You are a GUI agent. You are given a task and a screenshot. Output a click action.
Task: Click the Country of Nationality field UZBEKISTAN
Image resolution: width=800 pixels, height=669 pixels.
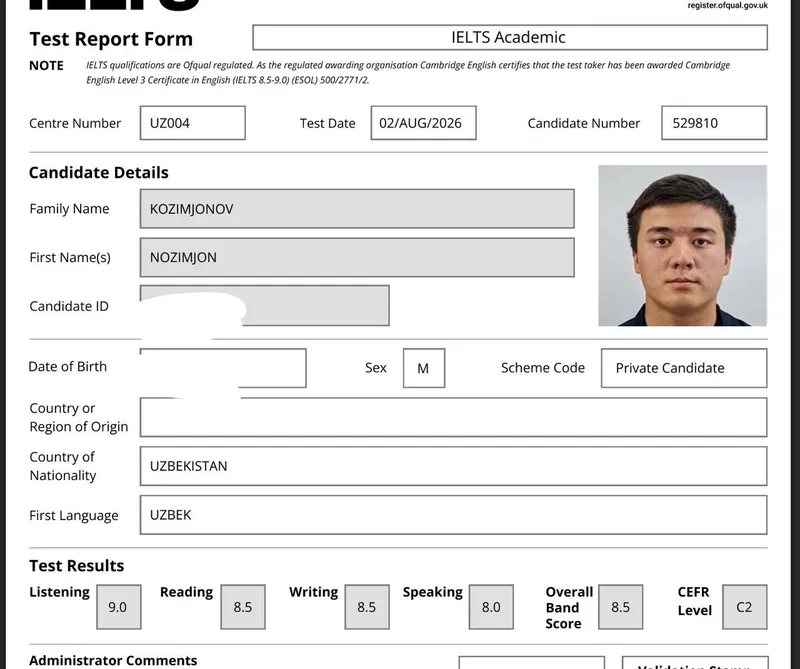point(454,466)
